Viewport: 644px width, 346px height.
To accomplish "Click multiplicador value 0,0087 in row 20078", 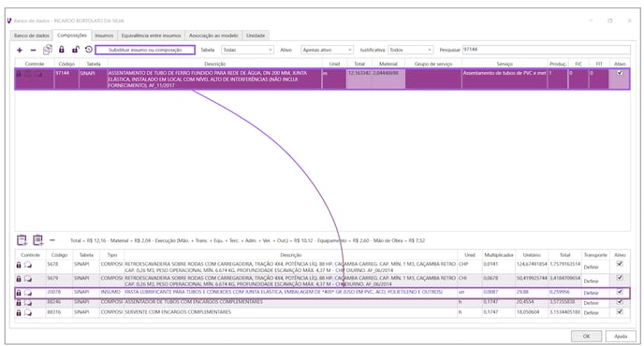I will [x=490, y=292].
